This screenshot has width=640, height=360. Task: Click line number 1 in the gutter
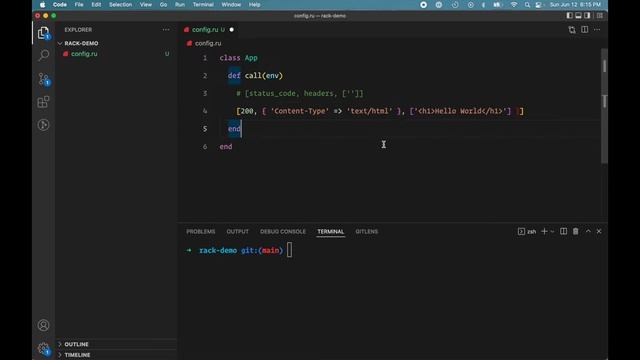point(205,58)
